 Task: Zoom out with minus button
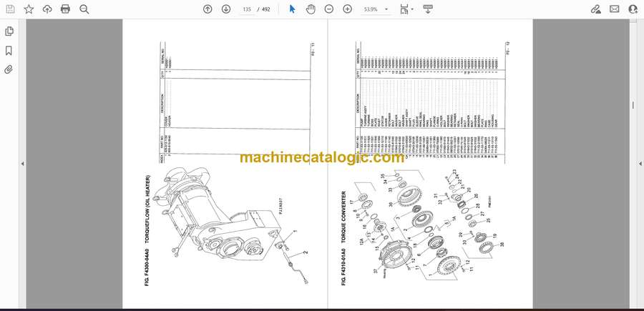329,9
